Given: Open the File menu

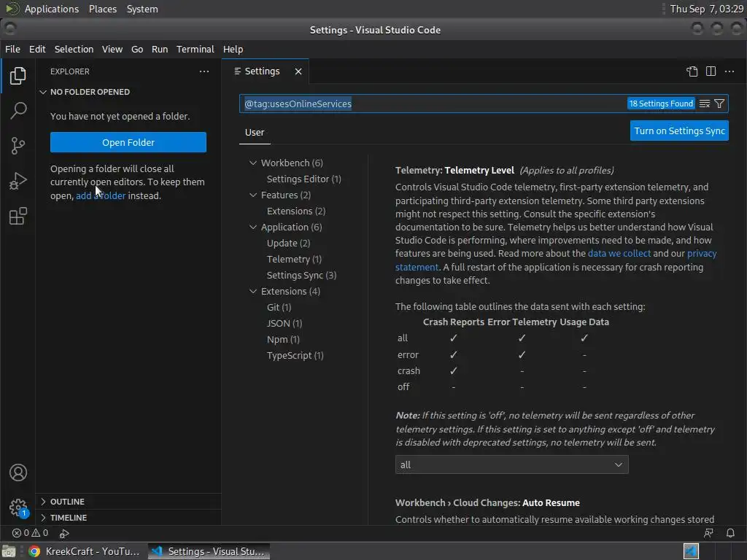Looking at the screenshot, I should [12, 49].
